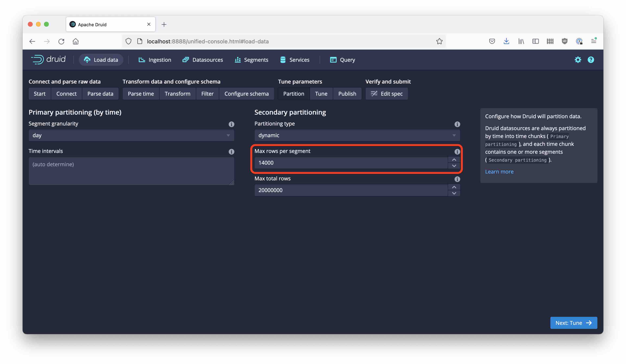Increment Max total rows with the up arrow
Viewport: 626px width, 364px height.
click(x=454, y=187)
